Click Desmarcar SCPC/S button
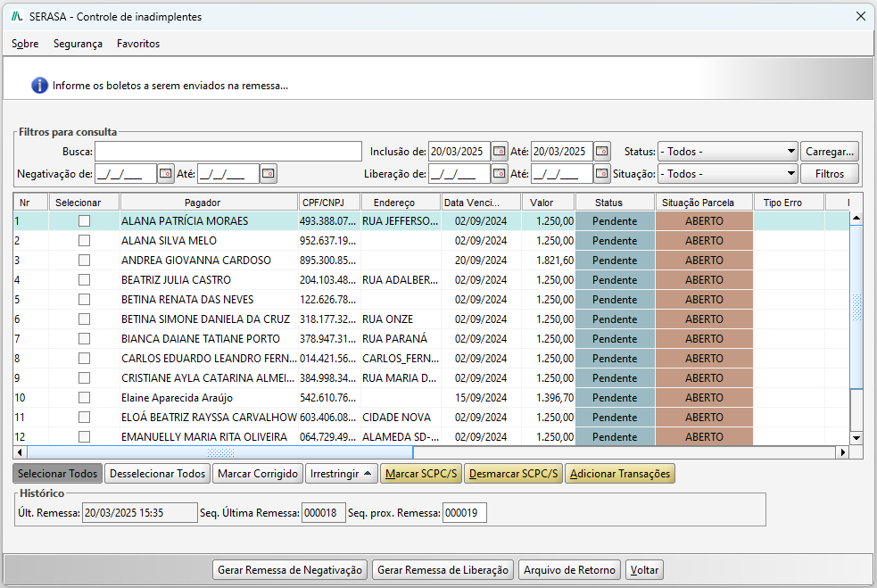 click(514, 473)
